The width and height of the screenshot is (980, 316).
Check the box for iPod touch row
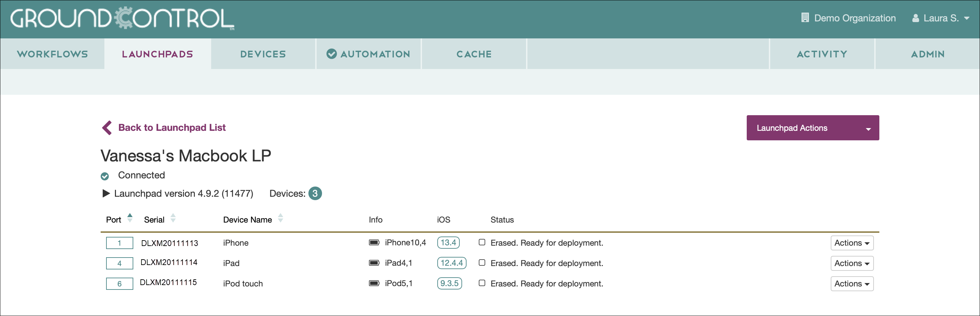[x=482, y=283]
